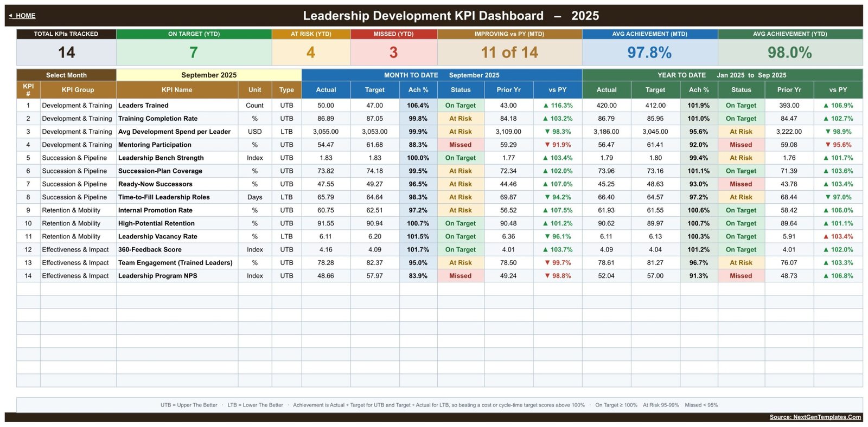Click the MONTH TO DATE section header
Viewport: 868px width, 427px height.
coord(442,75)
